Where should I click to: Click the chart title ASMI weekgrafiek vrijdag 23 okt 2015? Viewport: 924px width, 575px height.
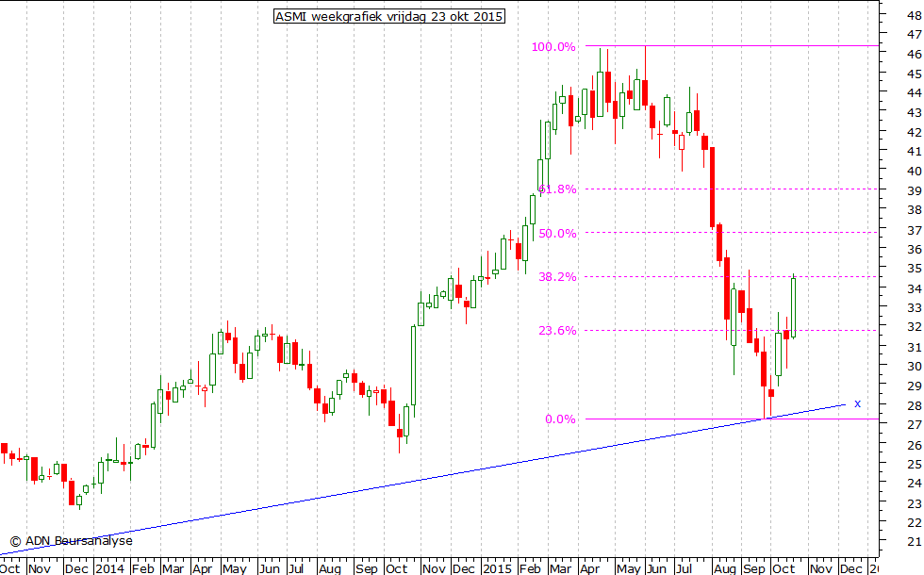point(388,17)
